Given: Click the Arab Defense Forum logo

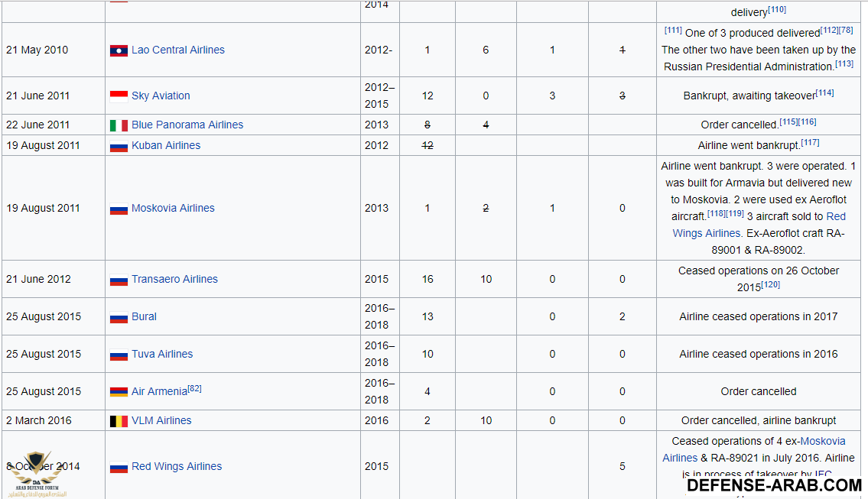Looking at the screenshot, I should (x=36, y=474).
